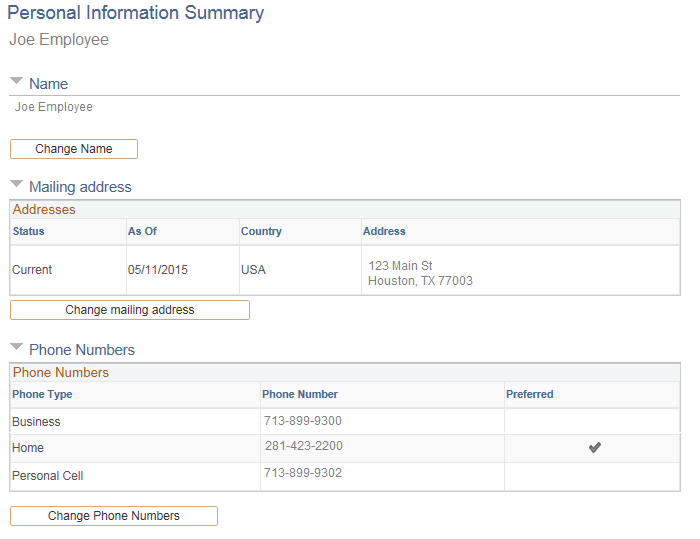Click the Address column header
The image size is (700, 539).
[384, 231]
